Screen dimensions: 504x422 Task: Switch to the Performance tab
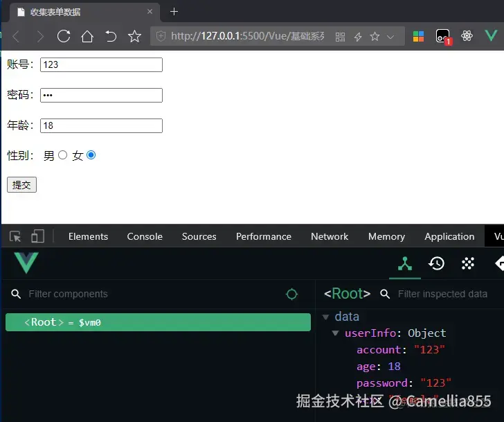264,236
